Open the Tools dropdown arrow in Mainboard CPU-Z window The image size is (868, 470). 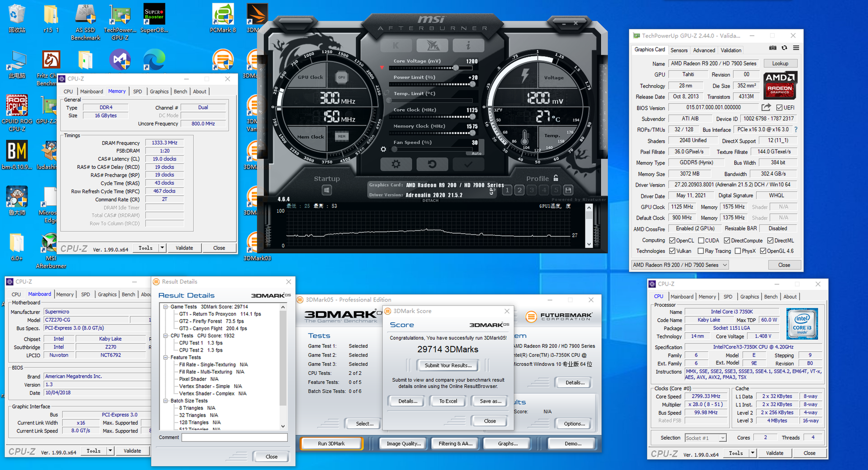point(110,451)
